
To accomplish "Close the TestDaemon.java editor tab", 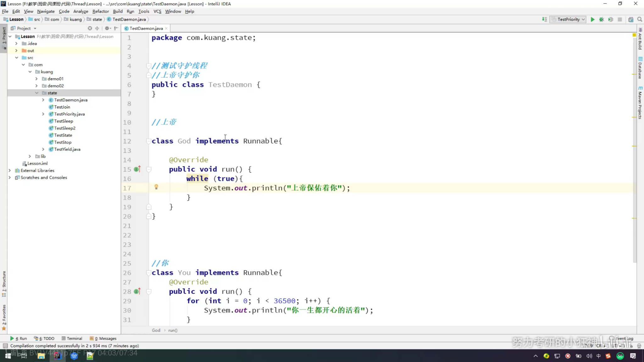I will (x=166, y=28).
